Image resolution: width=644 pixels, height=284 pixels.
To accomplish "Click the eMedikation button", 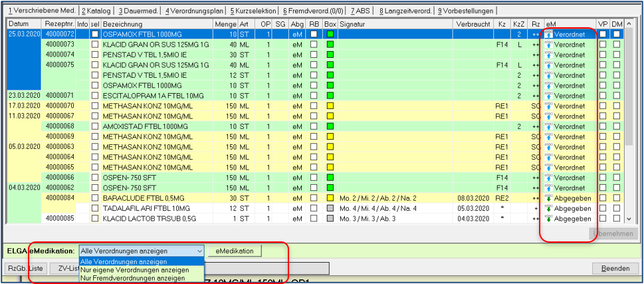I will [x=235, y=251].
